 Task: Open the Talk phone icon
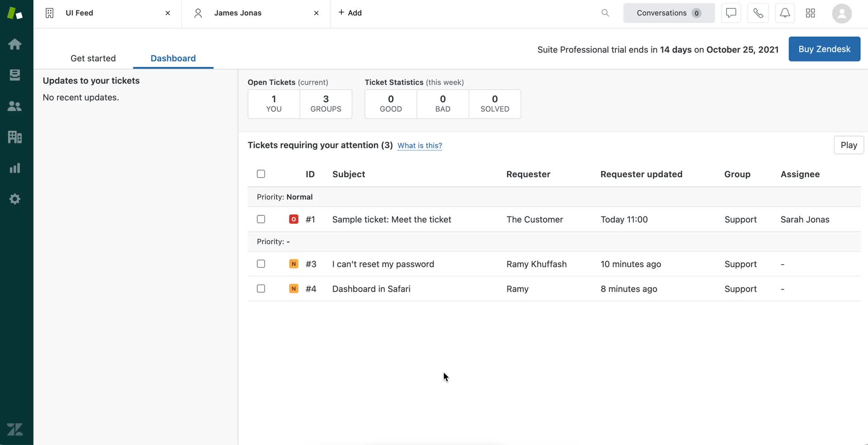[758, 13]
